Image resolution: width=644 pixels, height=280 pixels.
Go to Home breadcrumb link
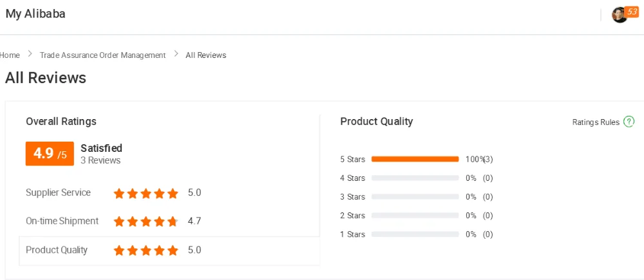pyautogui.click(x=10, y=55)
